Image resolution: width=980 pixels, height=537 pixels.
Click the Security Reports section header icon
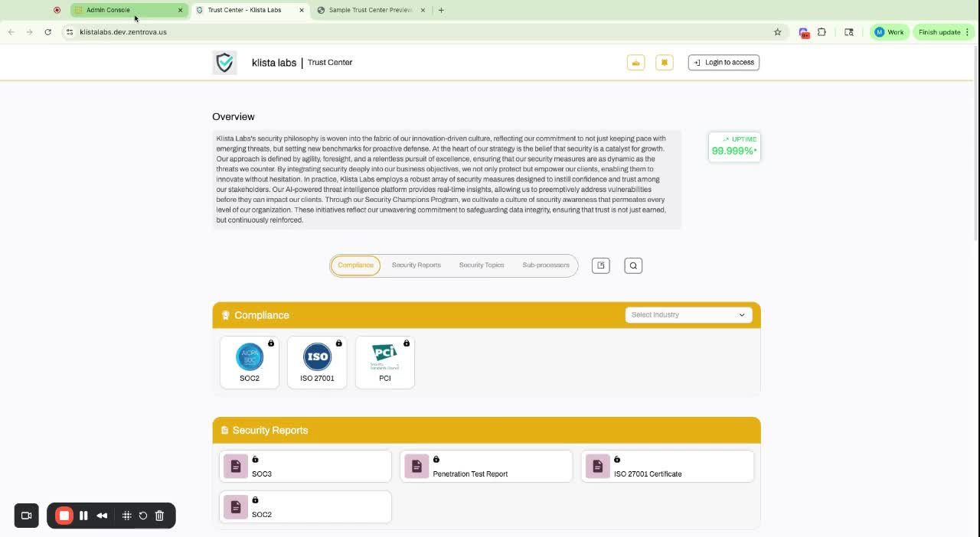[224, 431]
